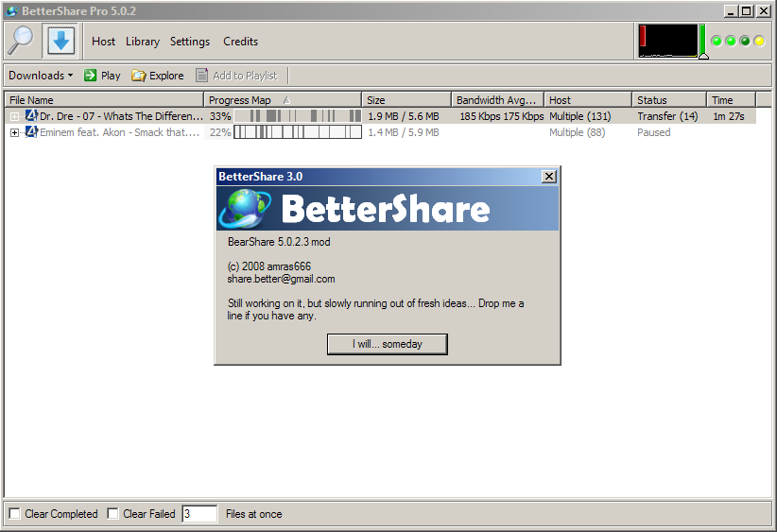Sort by Progress Map column header
This screenshot has height=532, width=777.
point(283,99)
